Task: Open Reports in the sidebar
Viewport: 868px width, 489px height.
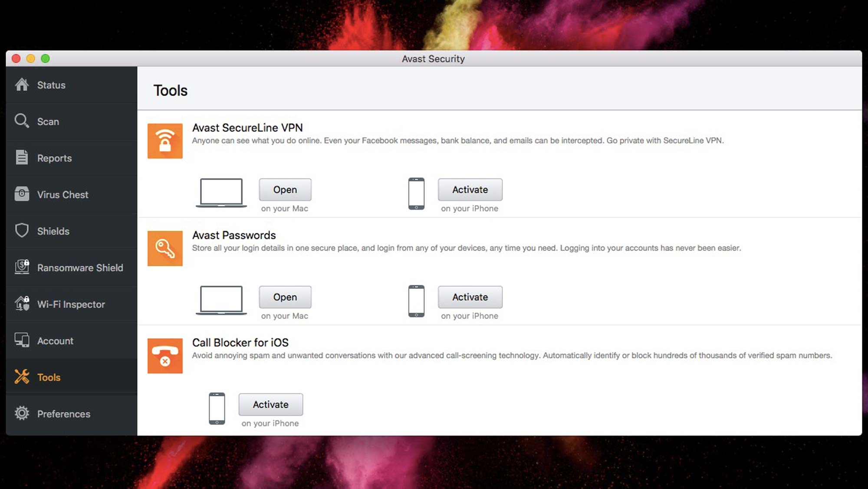Action: (72, 158)
